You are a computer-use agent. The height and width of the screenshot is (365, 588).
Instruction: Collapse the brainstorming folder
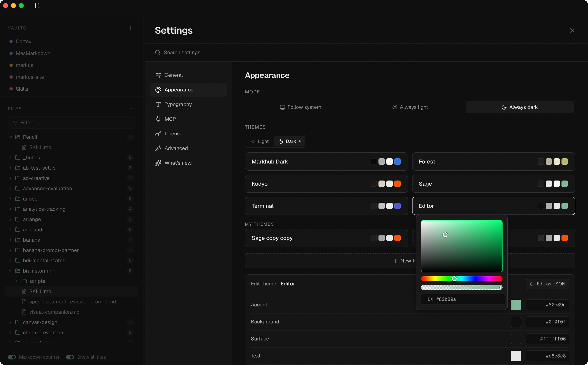[x=10, y=271]
